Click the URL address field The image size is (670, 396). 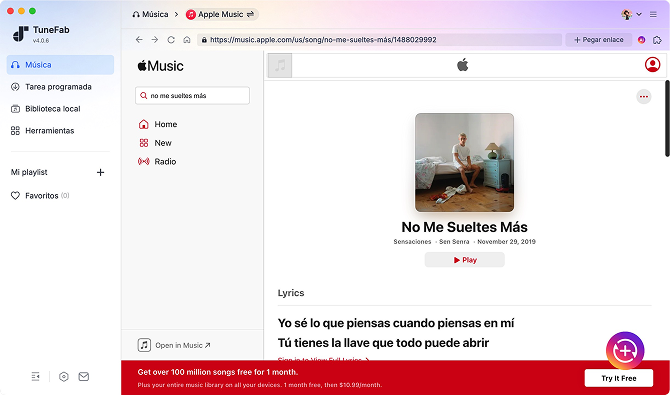(x=379, y=40)
